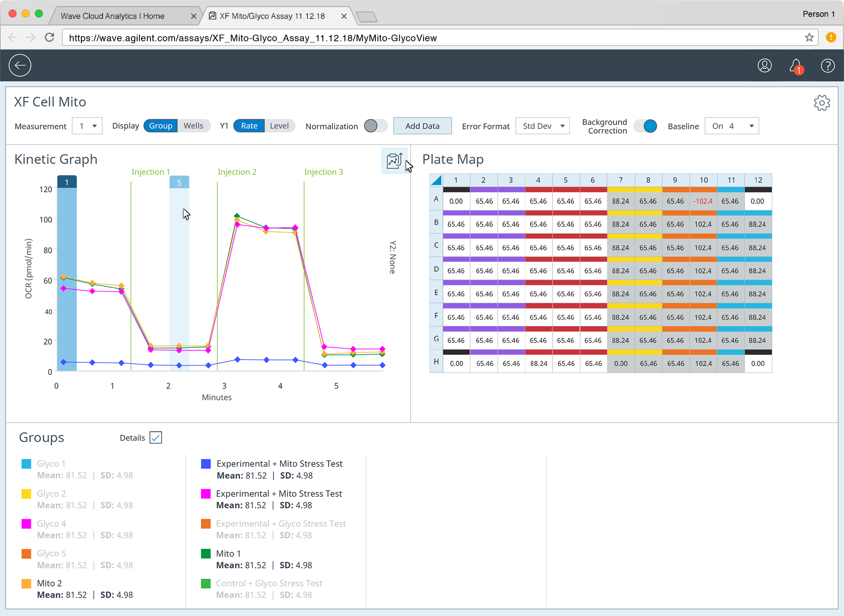Click well H7 showing 0.00
The height and width of the screenshot is (616, 844).
(x=621, y=363)
